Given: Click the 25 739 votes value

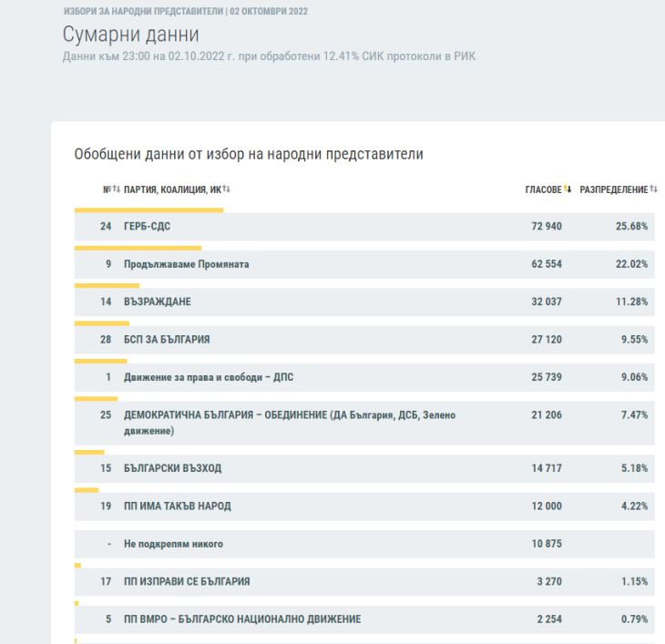Looking at the screenshot, I should (547, 377).
